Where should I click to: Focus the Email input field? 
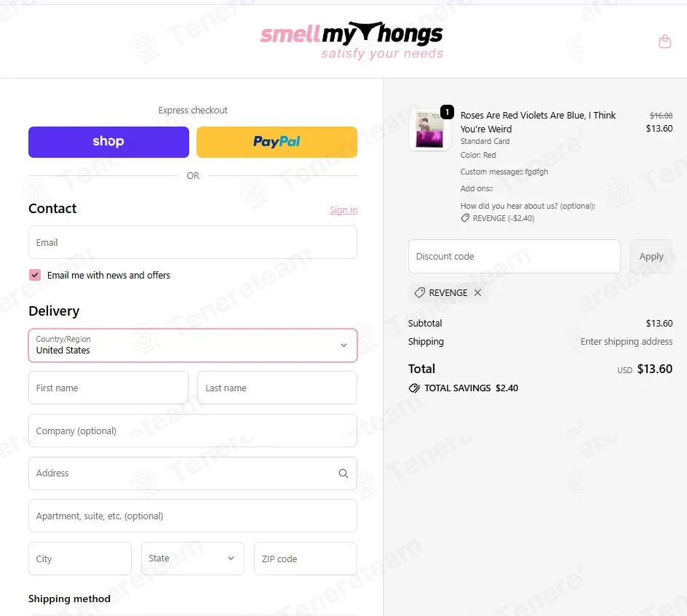(x=193, y=242)
